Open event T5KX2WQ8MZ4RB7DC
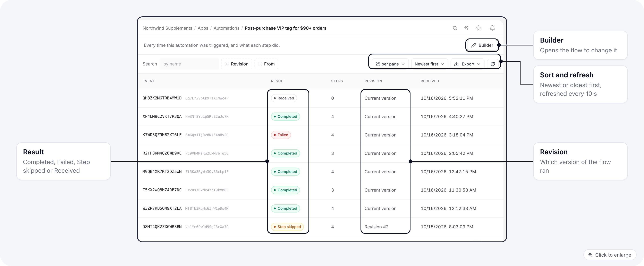 pos(162,190)
